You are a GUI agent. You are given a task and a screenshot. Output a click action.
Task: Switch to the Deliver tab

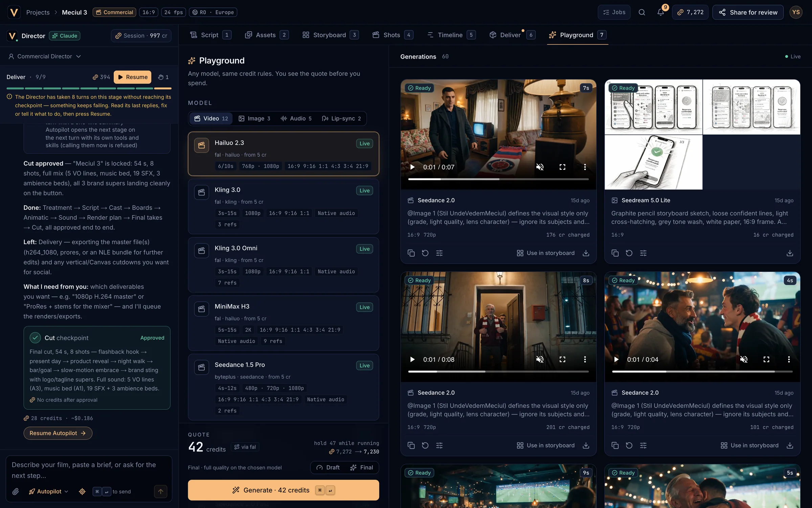512,35
